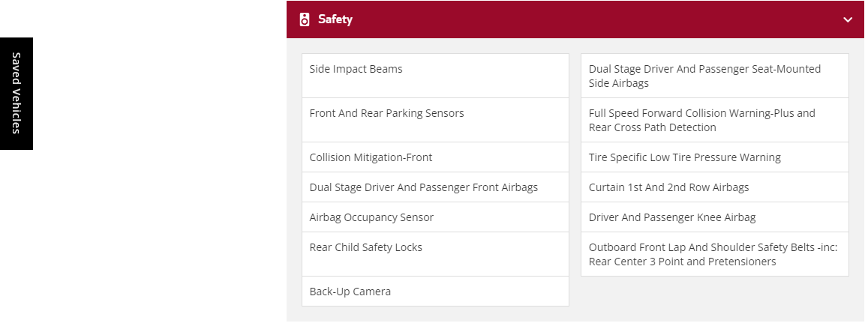Image resolution: width=868 pixels, height=323 pixels.
Task: Click Rear Center 3 Point and Pretensioners text
Action: tap(683, 262)
